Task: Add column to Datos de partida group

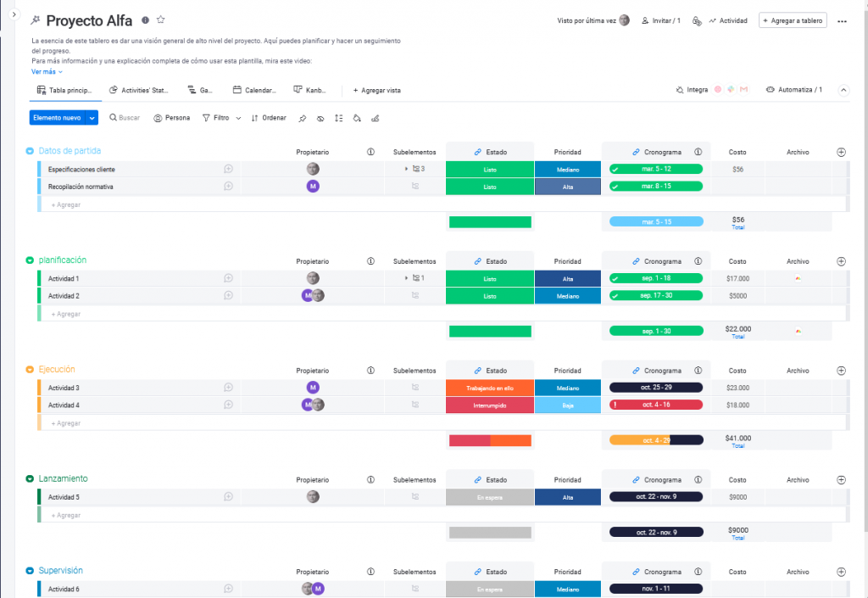Action: click(x=841, y=152)
